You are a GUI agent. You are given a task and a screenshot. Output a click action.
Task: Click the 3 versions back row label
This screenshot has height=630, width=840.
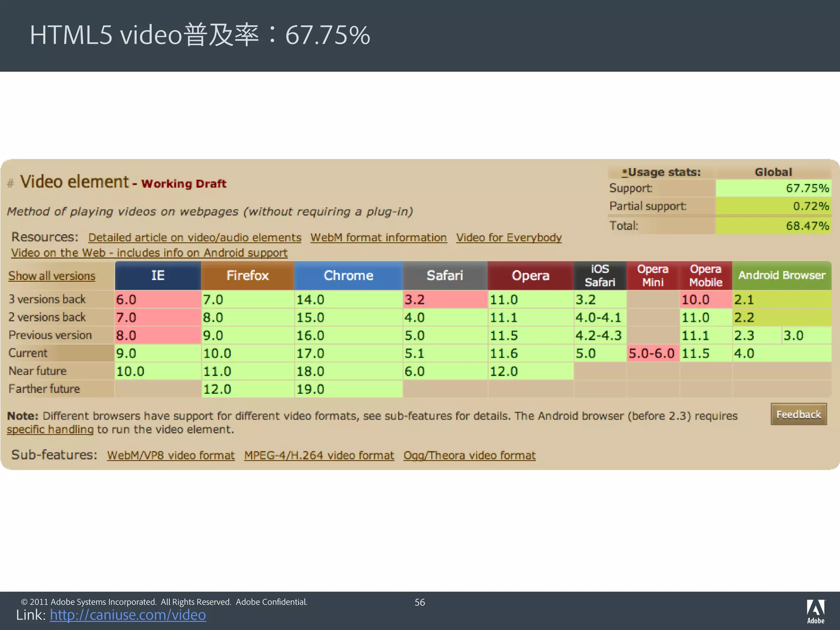click(x=47, y=299)
